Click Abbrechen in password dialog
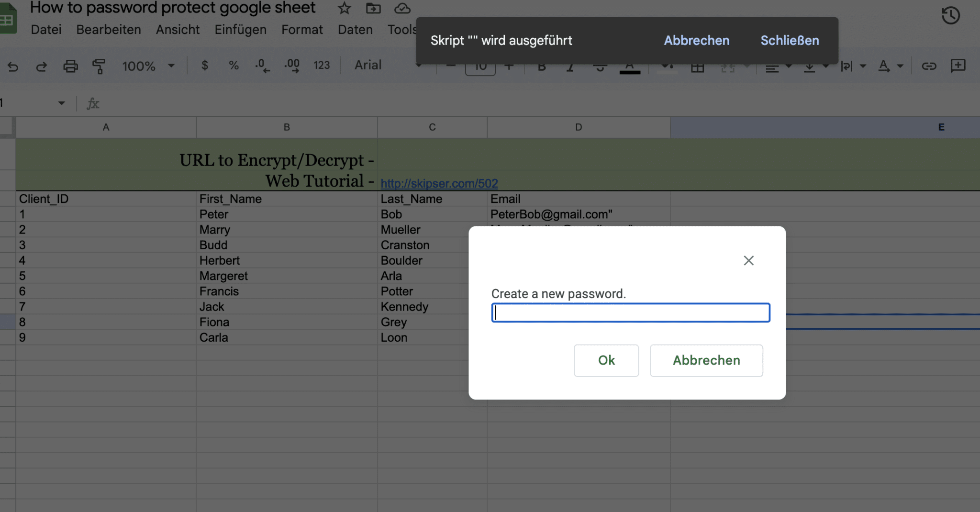Viewport: 980px width, 512px height. click(706, 360)
